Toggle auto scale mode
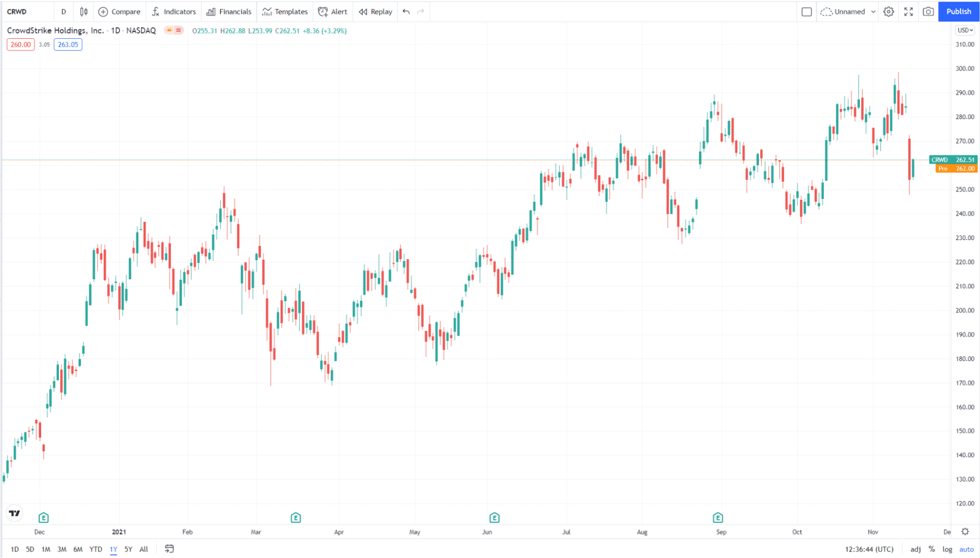The width and height of the screenshot is (980, 558). tap(966, 549)
